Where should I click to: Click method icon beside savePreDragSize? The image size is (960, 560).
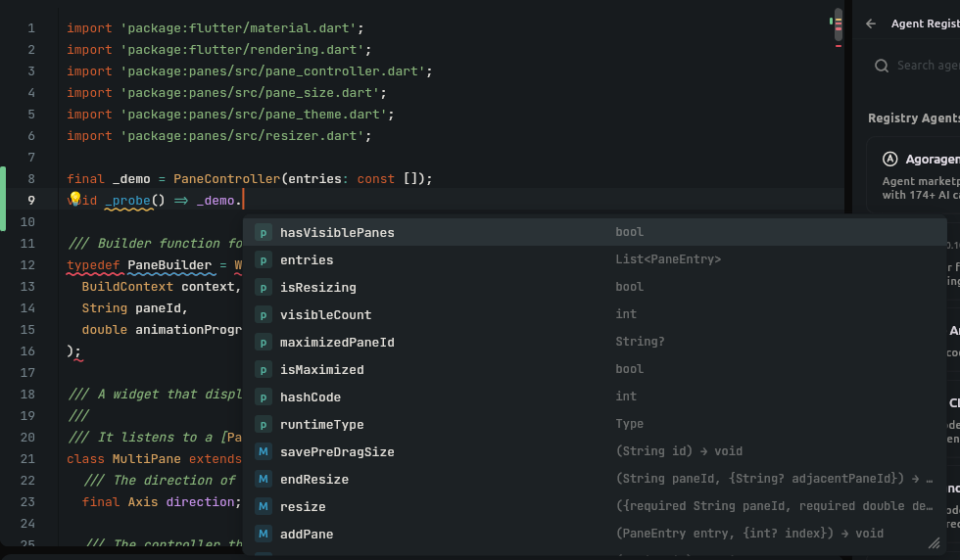coord(264,451)
